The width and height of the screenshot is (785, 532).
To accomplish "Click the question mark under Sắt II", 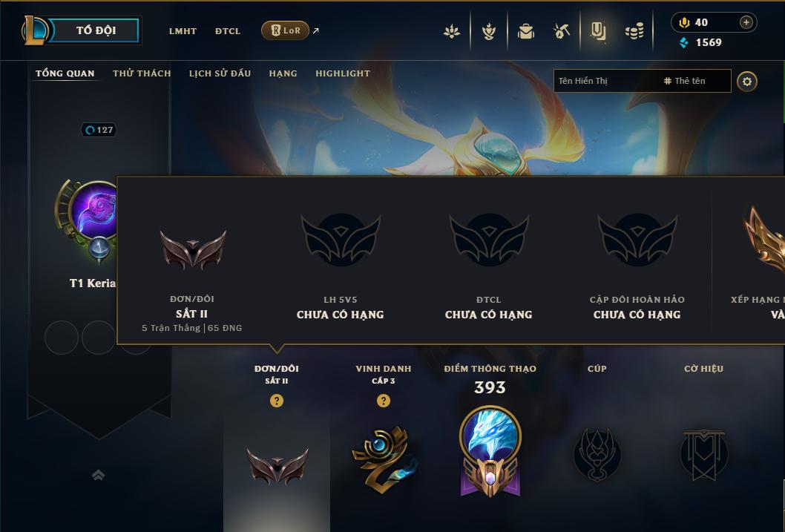I will pos(276,401).
